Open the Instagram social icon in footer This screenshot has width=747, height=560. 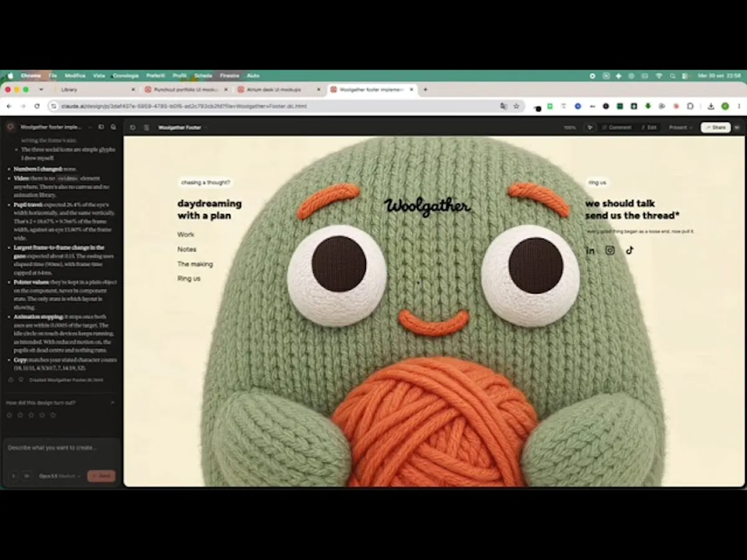coord(610,250)
